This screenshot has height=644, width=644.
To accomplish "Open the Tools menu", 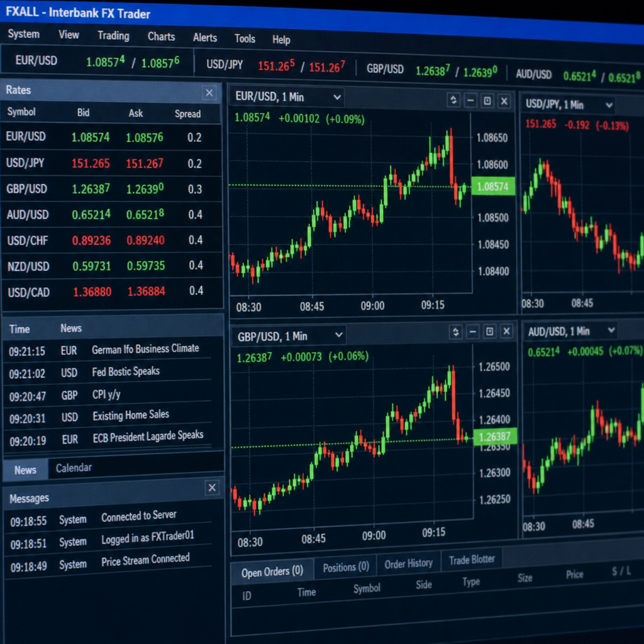I will [x=245, y=38].
